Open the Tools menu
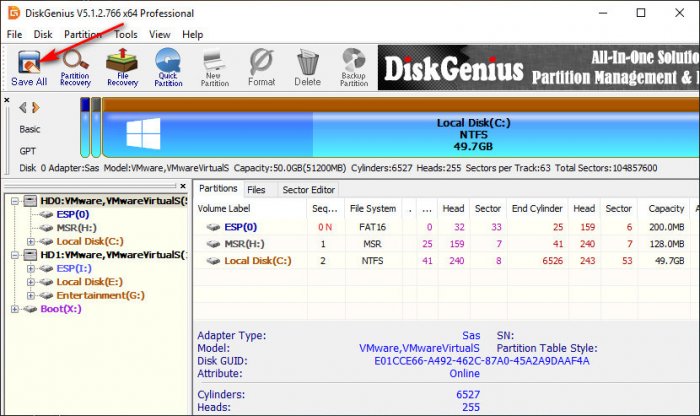 coord(125,34)
